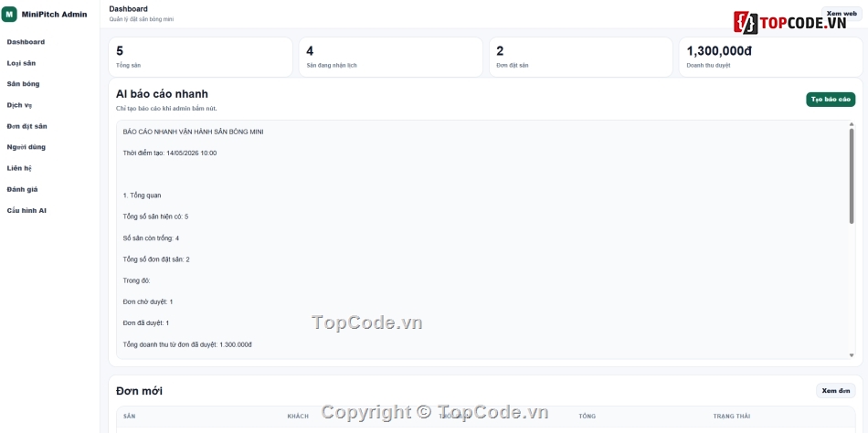Click the SÂN column header
Screen dimensions: 868x433
pos(129,417)
